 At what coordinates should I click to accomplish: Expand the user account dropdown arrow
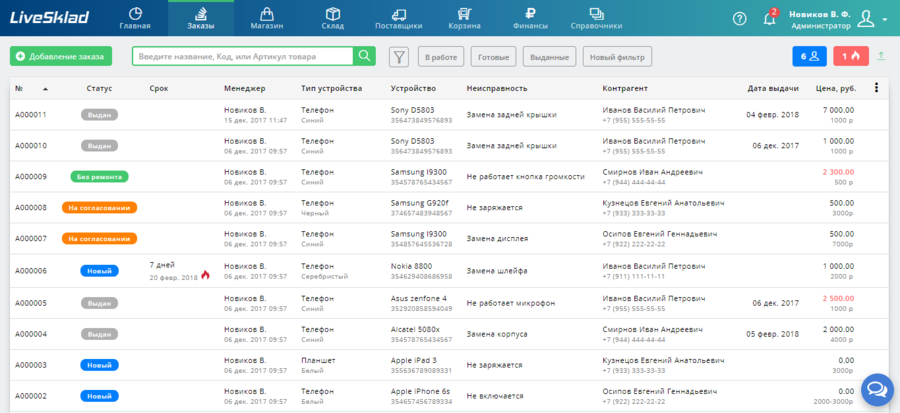[x=885, y=20]
